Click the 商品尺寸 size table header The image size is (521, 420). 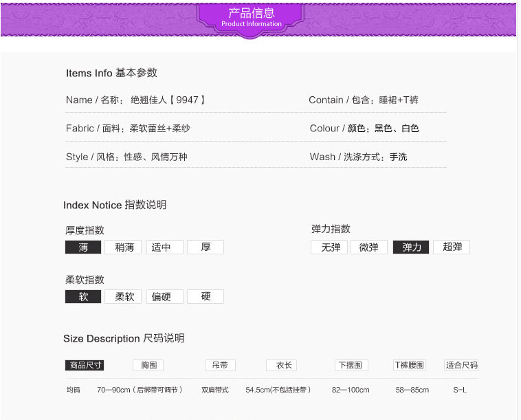point(85,365)
